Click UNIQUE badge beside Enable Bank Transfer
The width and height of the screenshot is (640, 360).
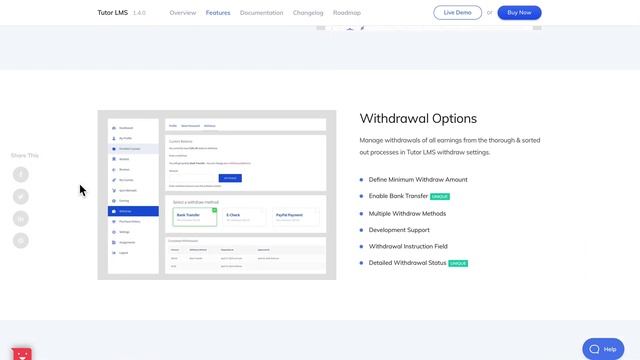tap(440, 196)
